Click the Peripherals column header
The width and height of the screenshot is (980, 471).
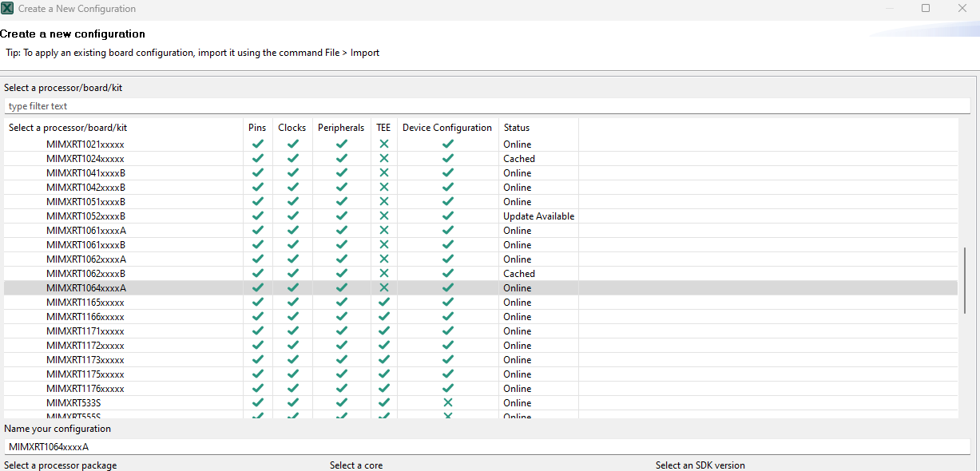click(341, 128)
